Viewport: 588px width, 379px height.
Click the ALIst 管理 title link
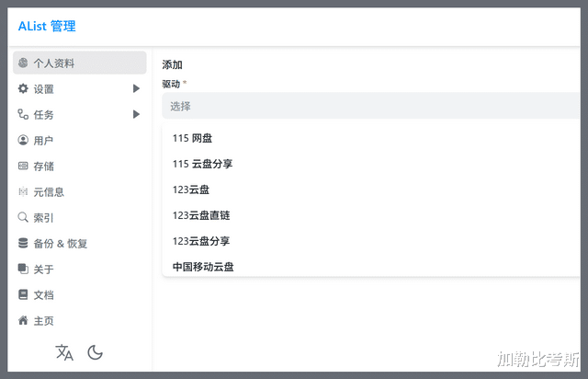click(x=47, y=27)
